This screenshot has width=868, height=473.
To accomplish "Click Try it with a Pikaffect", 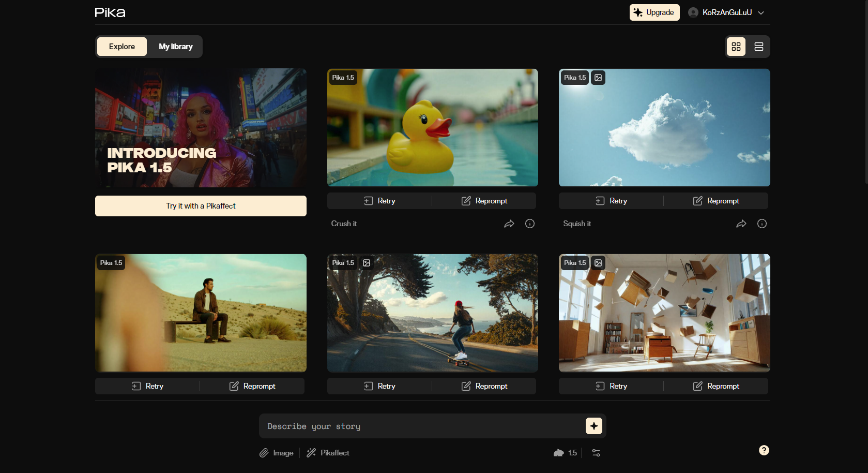I will 201,206.
